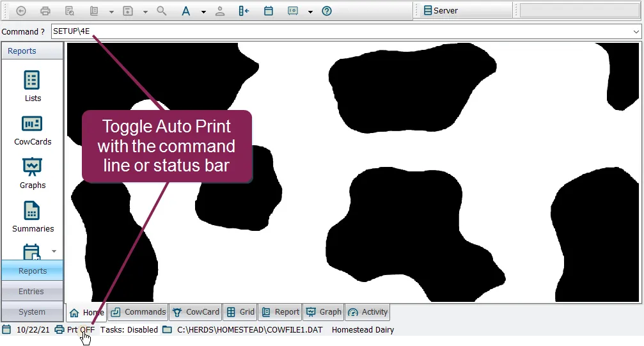Click the partially visible calendar sidebar icon
644x346 pixels.
(31, 252)
